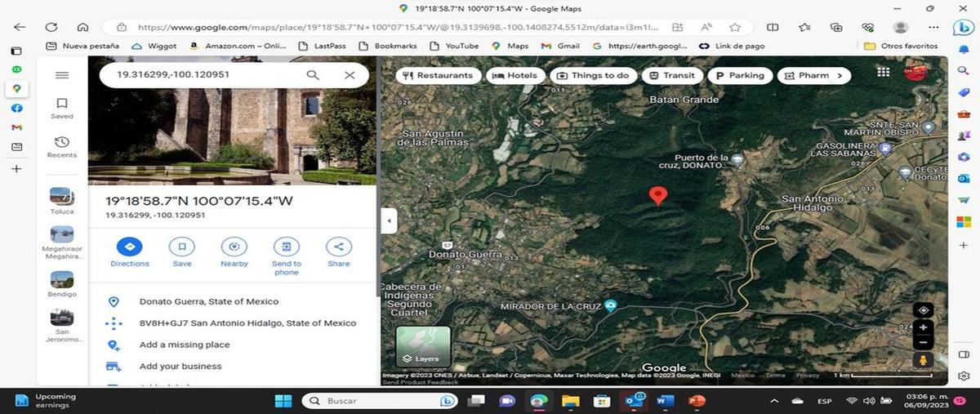Collapse the side panel with arrow
Viewport: 980px width, 414px height.
click(x=390, y=220)
